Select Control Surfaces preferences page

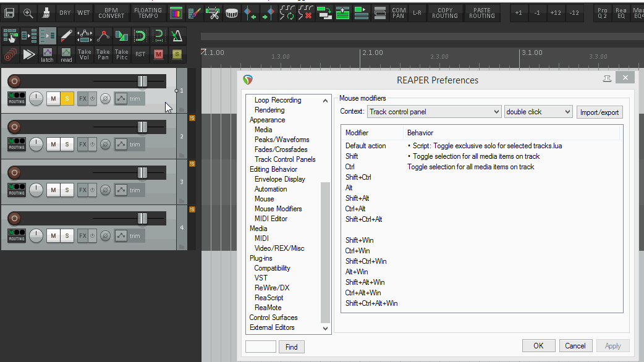273,318
